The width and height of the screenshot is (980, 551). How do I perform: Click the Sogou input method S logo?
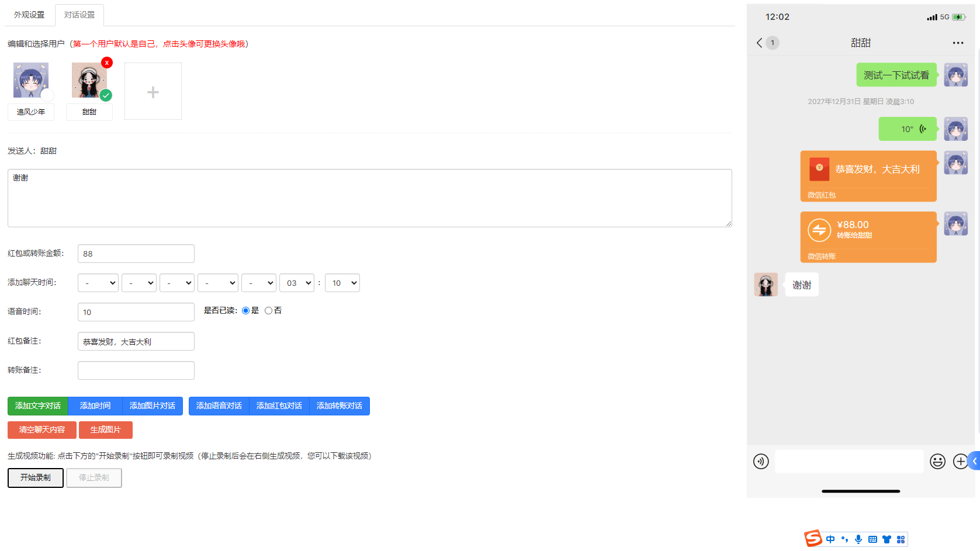[813, 538]
